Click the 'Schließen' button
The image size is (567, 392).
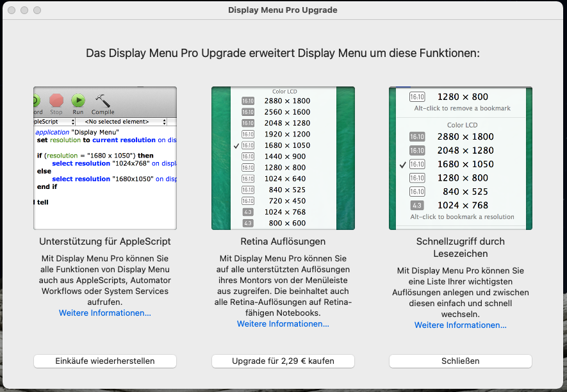click(x=460, y=361)
